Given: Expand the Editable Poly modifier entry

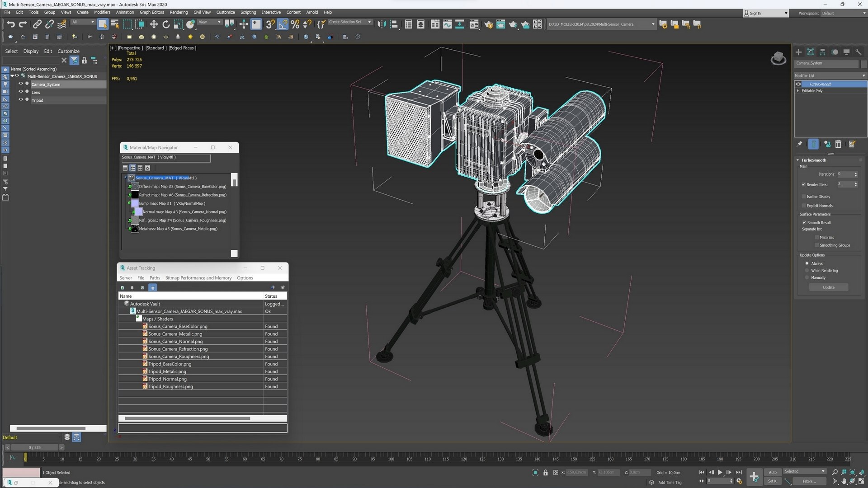Looking at the screenshot, I should point(798,91).
